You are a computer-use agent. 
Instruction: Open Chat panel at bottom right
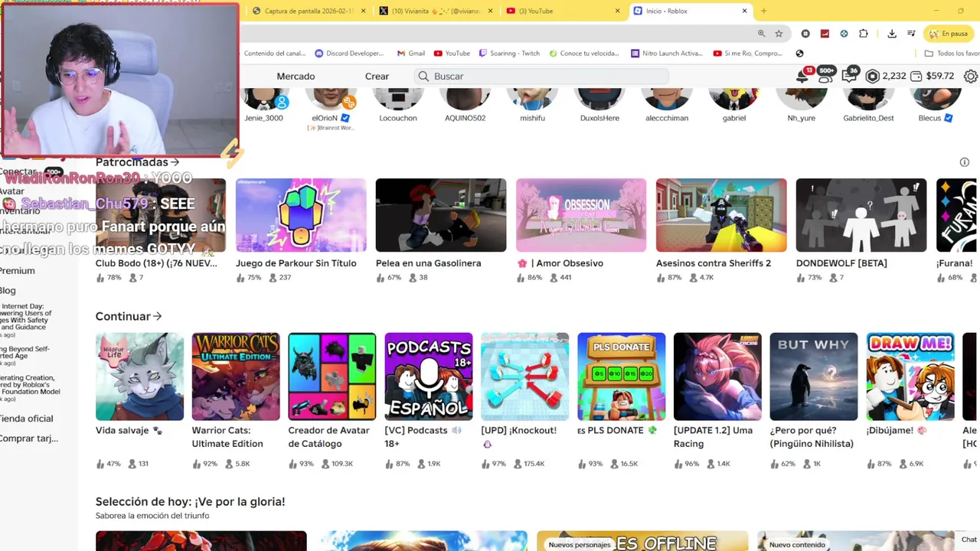[x=969, y=540]
